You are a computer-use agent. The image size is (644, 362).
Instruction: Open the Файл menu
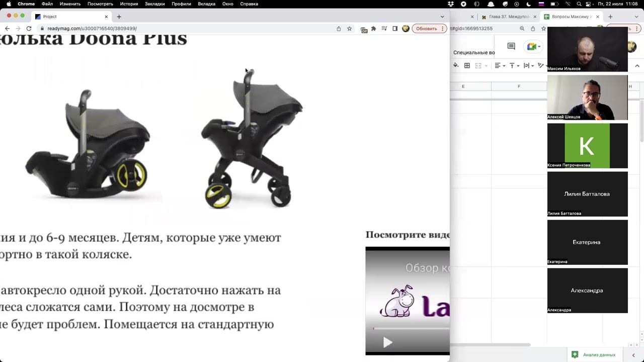point(47,4)
